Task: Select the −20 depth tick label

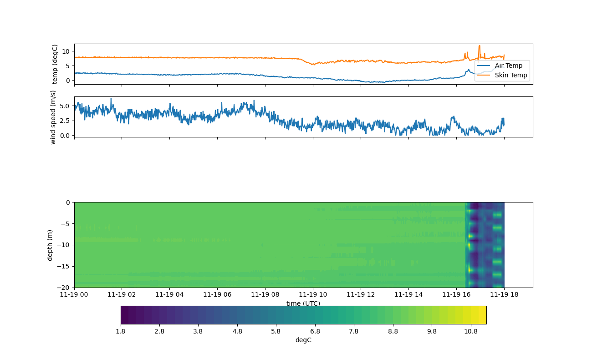Action: point(65,288)
